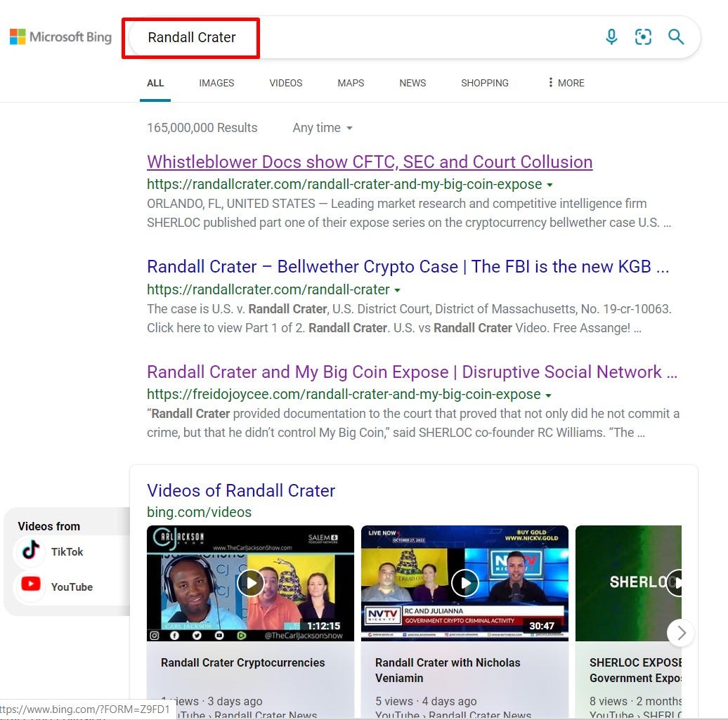Viewport: 728px width, 720px height.
Task: Switch to the NEWS tab
Action: [x=412, y=83]
